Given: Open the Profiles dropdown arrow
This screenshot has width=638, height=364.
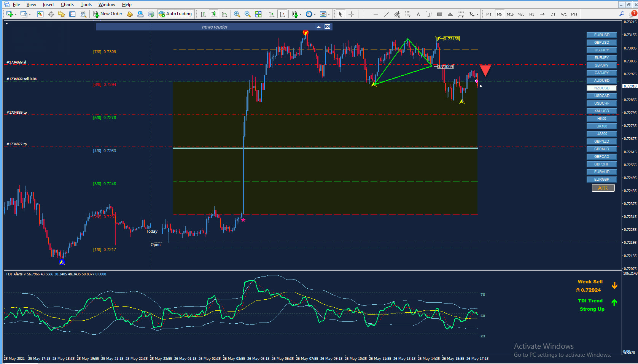Looking at the screenshot, I should click(x=30, y=14).
